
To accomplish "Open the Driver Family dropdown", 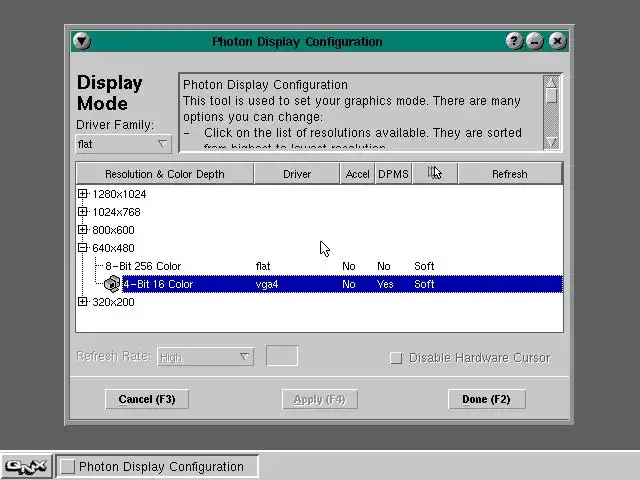I will click(123, 144).
